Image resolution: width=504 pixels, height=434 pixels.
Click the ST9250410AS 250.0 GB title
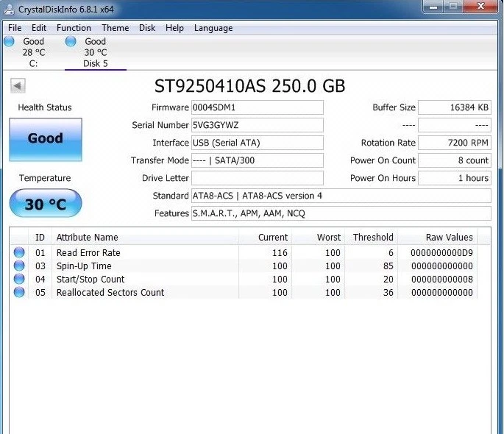point(249,86)
